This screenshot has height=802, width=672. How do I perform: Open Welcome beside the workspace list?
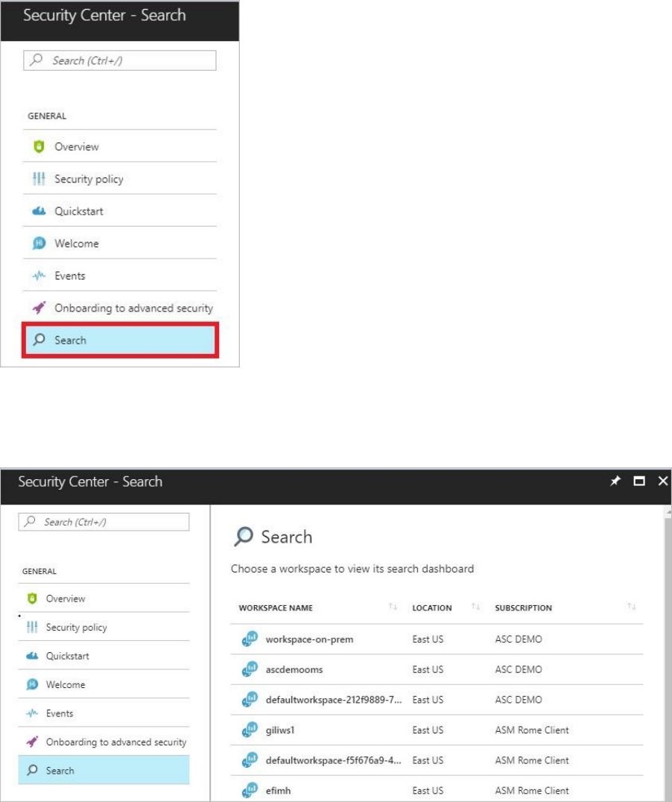(66, 684)
